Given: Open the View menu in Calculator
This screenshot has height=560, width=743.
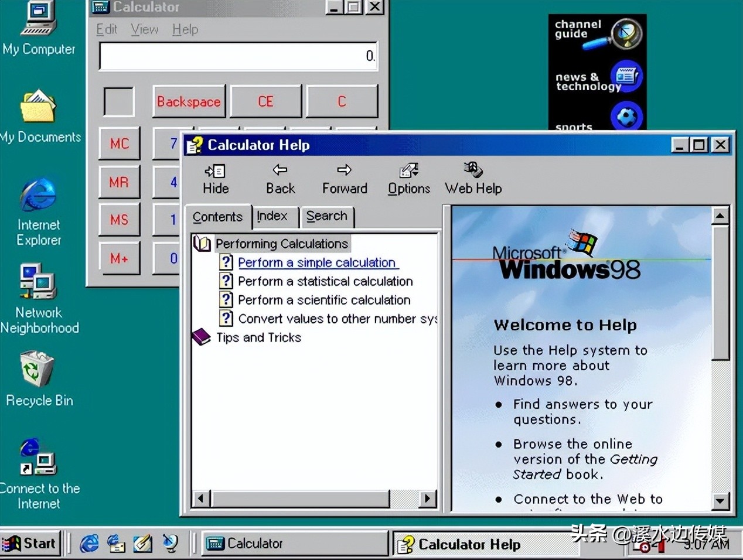Looking at the screenshot, I should [145, 29].
